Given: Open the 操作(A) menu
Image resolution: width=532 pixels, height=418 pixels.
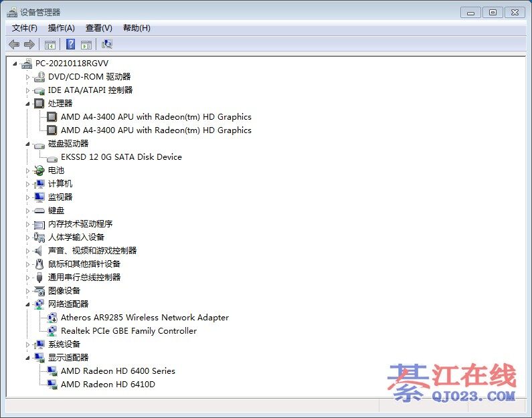Looking at the screenshot, I should [61, 28].
